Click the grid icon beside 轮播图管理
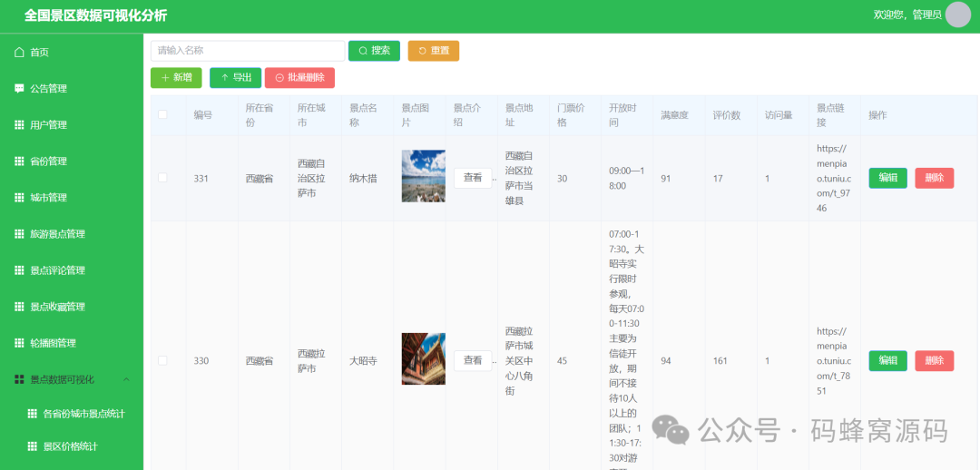 click(x=19, y=343)
